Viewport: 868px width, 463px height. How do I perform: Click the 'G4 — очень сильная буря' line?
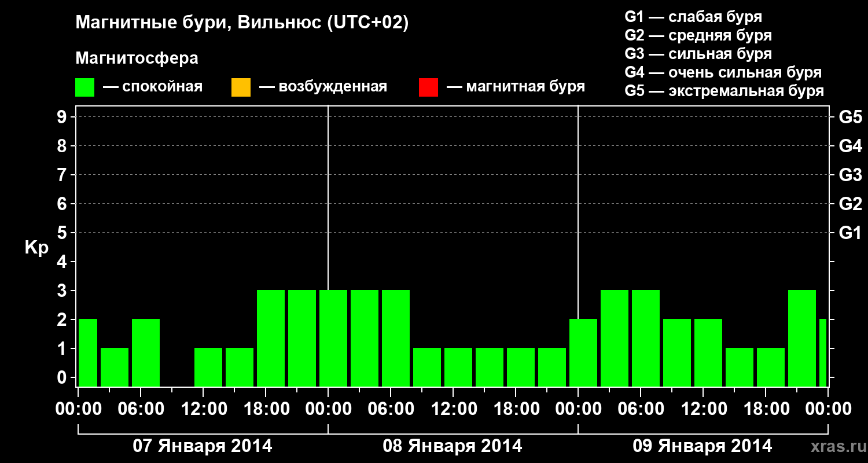click(723, 72)
